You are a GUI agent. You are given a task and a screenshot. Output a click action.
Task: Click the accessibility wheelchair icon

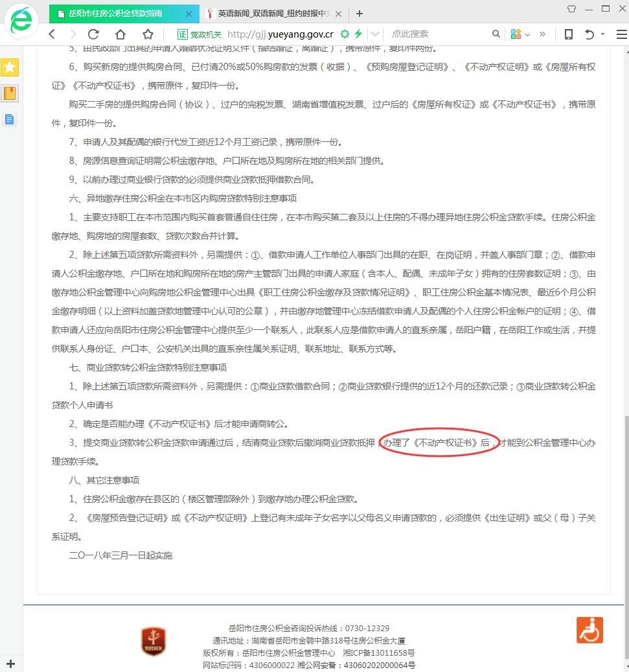(x=589, y=630)
